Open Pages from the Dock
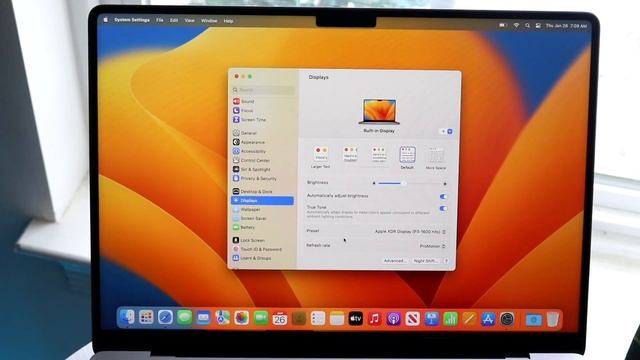640x360 pixels. (x=469, y=319)
